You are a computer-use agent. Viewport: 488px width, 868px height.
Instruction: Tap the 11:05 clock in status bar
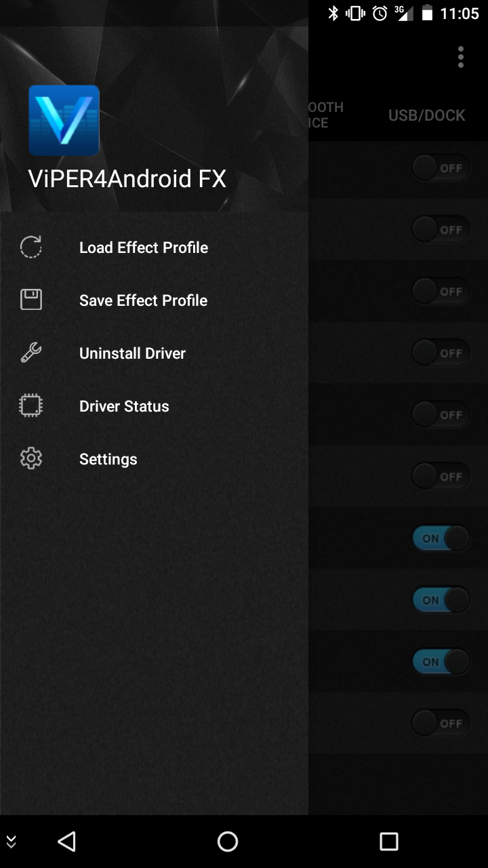click(460, 14)
